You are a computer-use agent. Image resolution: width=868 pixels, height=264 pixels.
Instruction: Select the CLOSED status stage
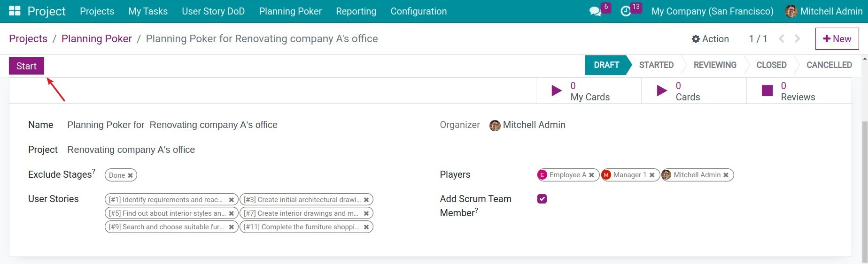pos(771,65)
